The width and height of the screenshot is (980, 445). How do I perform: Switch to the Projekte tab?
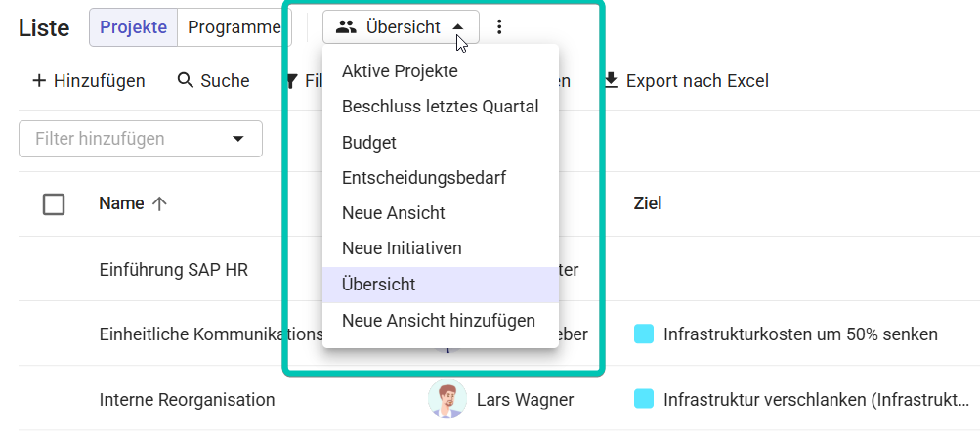pos(134,27)
